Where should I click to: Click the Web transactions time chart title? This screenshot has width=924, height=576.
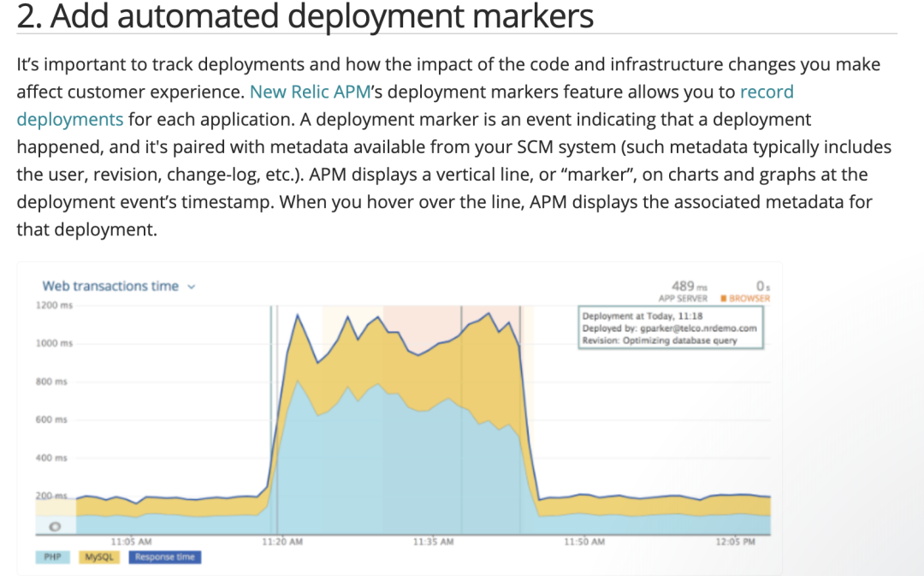click(x=110, y=287)
